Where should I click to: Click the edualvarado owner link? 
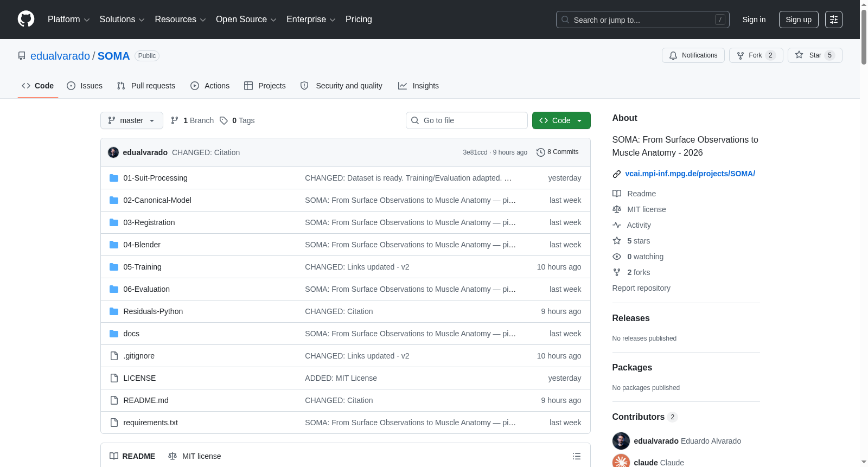[60, 56]
